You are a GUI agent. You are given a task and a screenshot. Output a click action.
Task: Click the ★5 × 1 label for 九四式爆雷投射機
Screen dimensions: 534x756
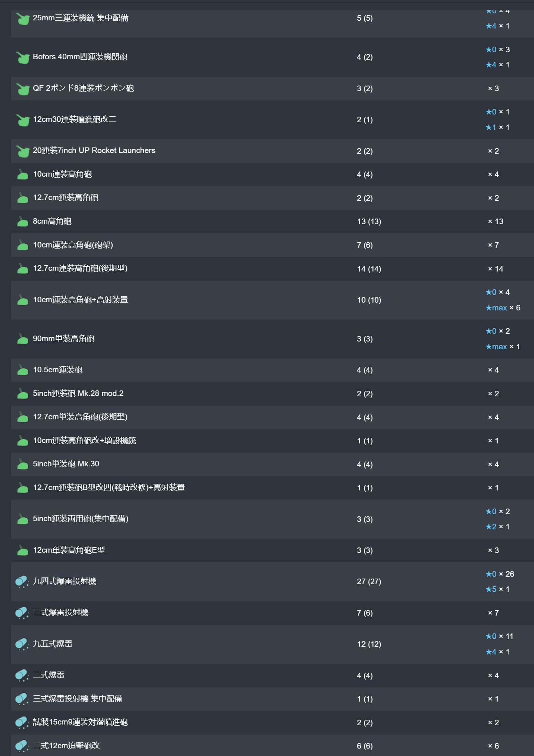coord(497,589)
